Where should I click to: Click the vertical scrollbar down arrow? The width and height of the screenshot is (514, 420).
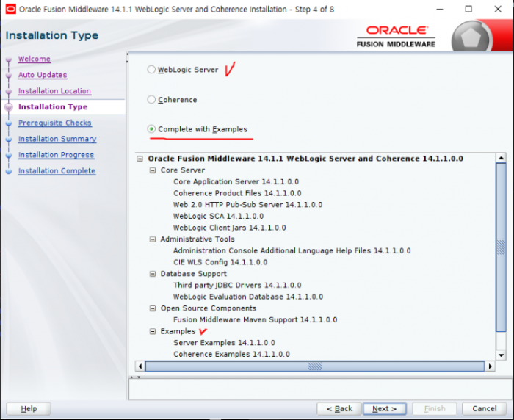[501, 355]
